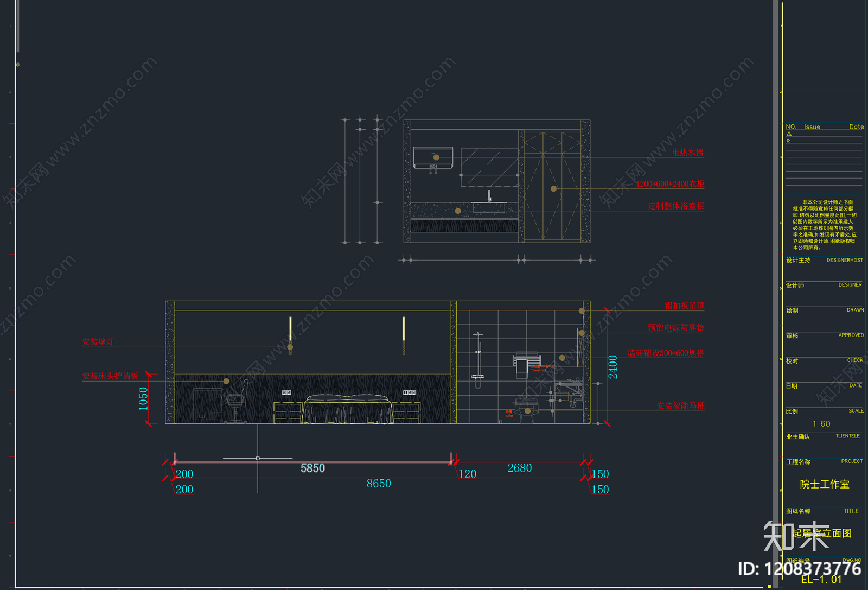
Task: Pick the 铝扣板吊顶 ceiling label
Action: [685, 306]
